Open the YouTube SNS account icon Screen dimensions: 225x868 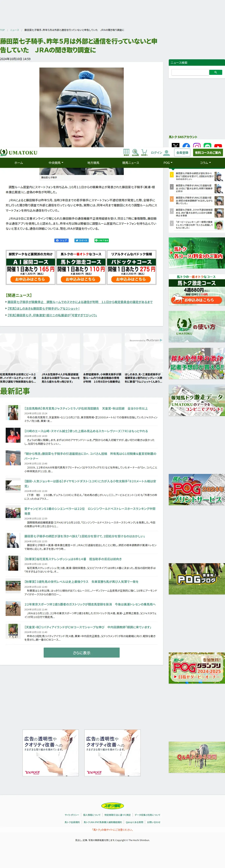(218, 146)
